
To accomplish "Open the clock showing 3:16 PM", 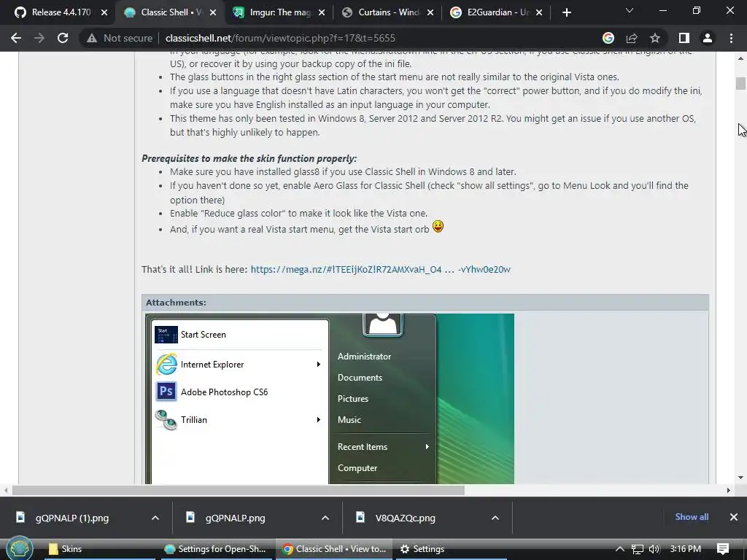I will pyautogui.click(x=685, y=549).
